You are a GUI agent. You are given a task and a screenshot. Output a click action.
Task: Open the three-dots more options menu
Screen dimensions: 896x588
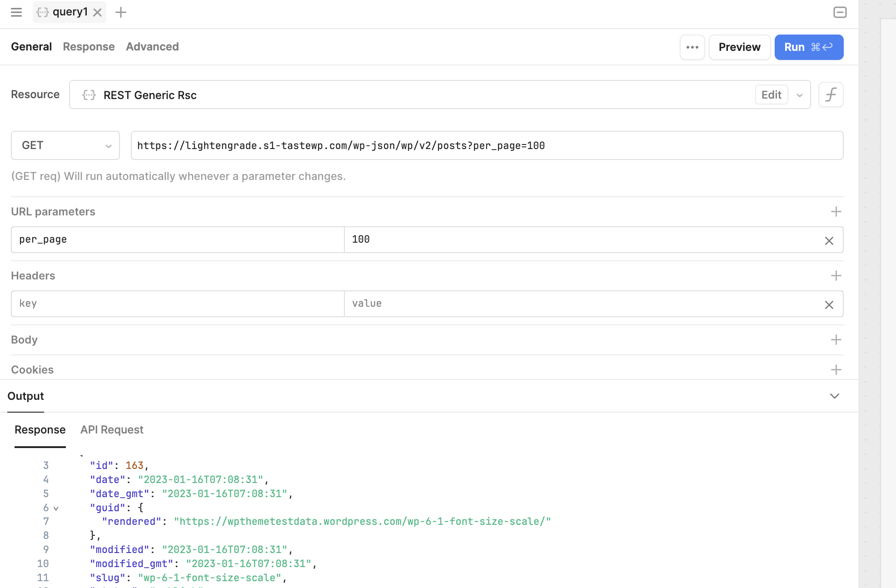click(x=692, y=47)
